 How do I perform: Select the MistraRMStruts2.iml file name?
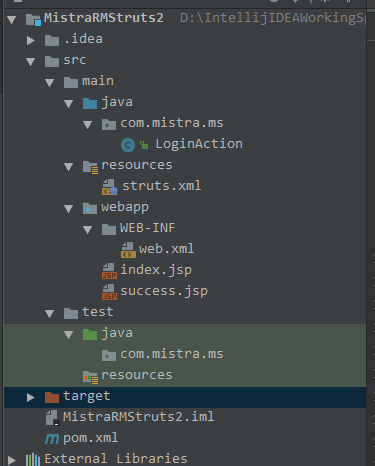(x=138, y=417)
